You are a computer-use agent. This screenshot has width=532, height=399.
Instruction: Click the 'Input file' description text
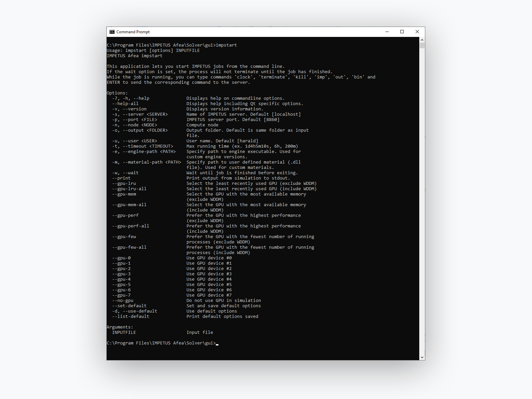[200, 332]
